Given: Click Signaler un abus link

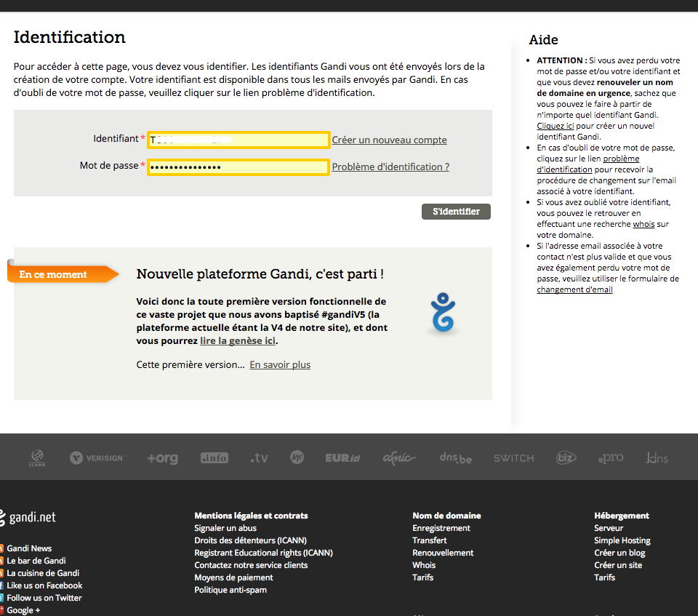Looking at the screenshot, I should click(x=225, y=528).
